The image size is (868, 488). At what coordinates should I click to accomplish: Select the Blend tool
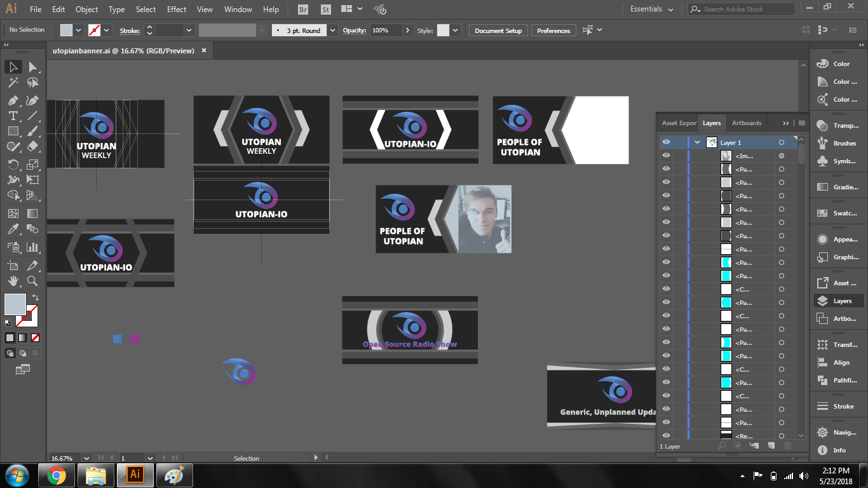[32, 229]
